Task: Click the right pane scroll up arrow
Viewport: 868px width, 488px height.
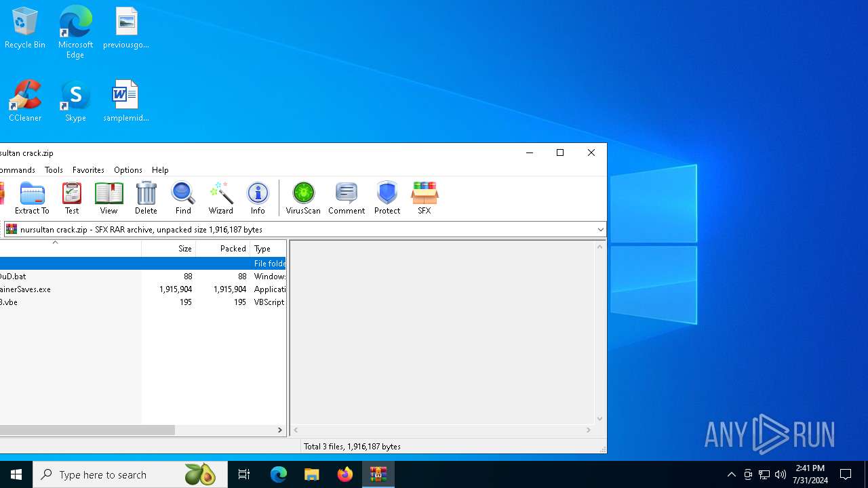Action: (x=599, y=247)
